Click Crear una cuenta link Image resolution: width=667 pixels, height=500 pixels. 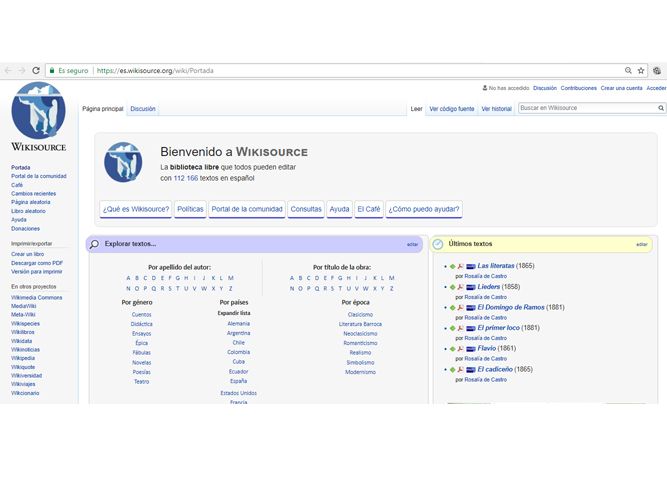pyautogui.click(x=621, y=88)
